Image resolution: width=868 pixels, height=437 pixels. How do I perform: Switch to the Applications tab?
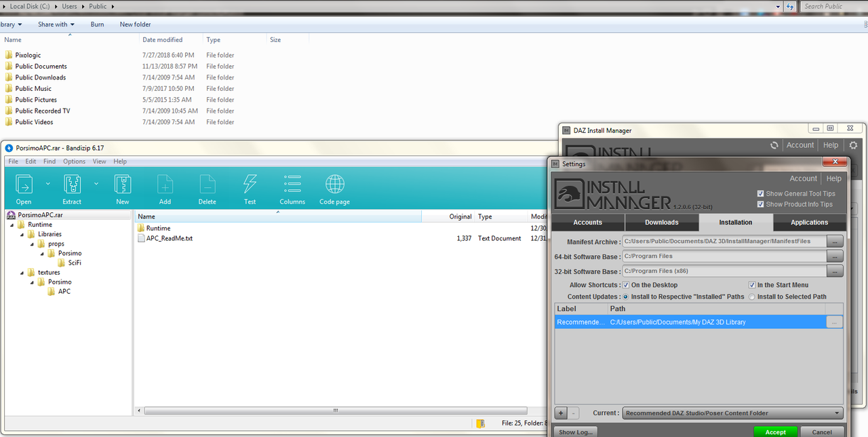tap(810, 223)
